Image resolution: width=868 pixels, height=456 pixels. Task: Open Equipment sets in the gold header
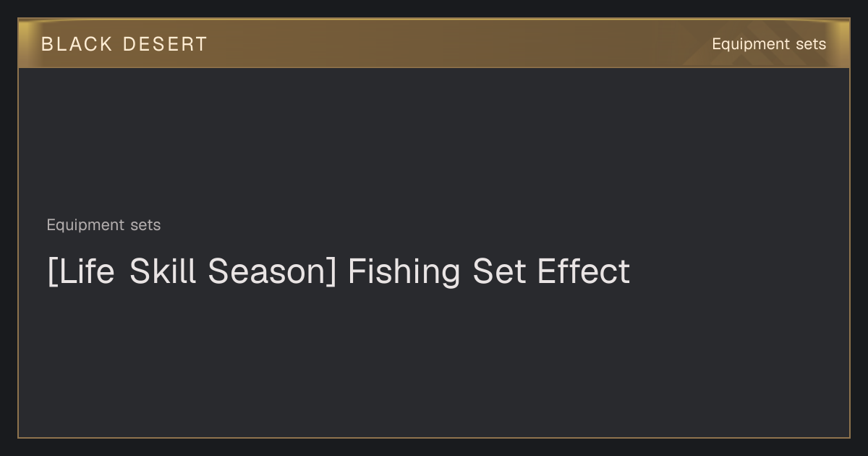point(768,44)
